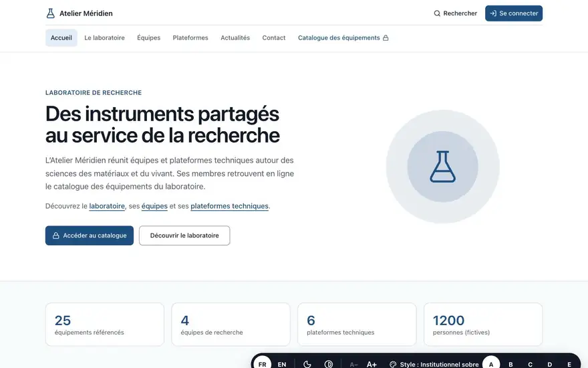This screenshot has height=368, width=588.
Task: Switch language to EN
Action: click(282, 364)
